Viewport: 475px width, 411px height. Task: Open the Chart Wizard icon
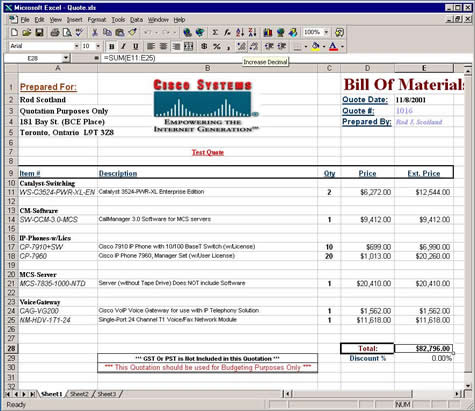point(268,32)
